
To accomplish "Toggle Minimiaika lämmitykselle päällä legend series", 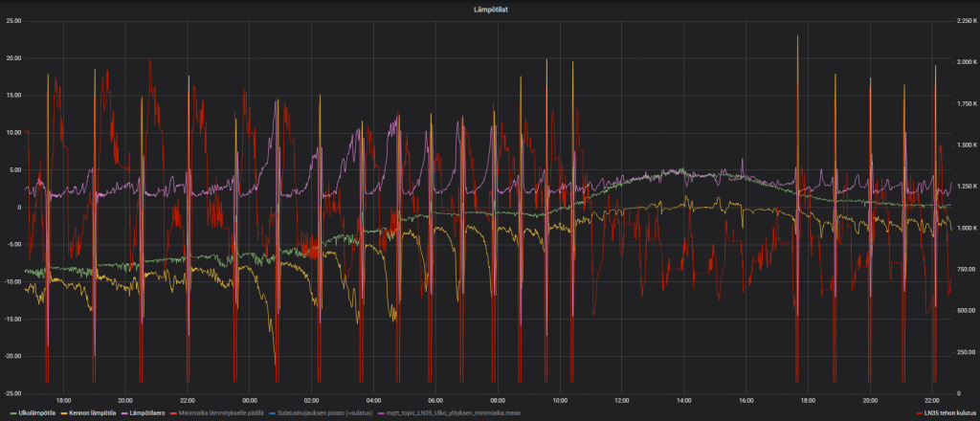I will 221,413.
